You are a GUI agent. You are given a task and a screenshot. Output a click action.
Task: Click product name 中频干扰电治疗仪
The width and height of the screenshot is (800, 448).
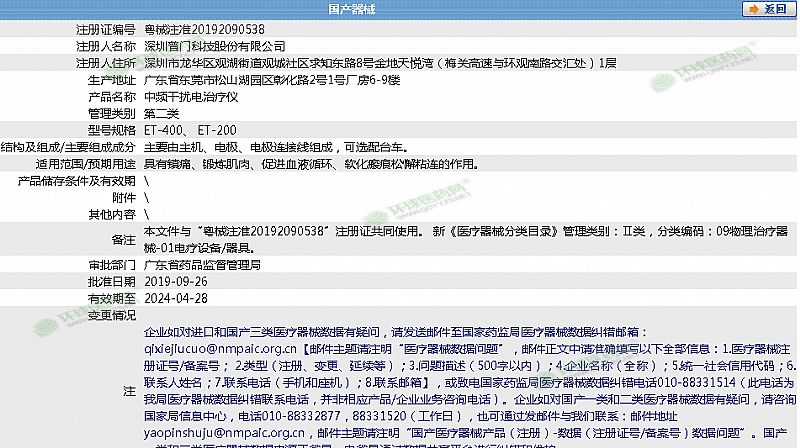coord(191,97)
